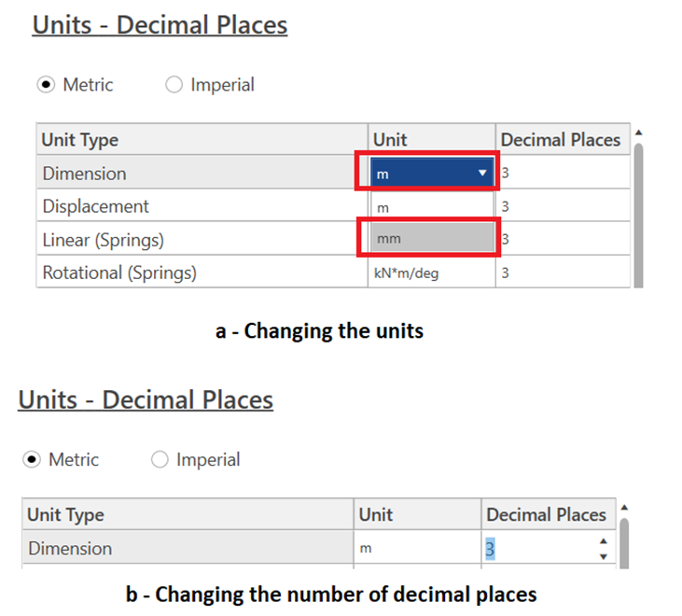Click the Rotational (Springs) decimal places cell
This screenshot has width=682, height=616.
[560, 273]
